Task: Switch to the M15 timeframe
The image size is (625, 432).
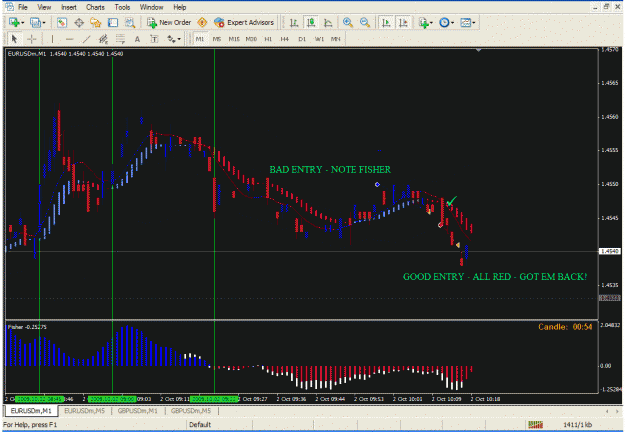Action: [x=234, y=39]
